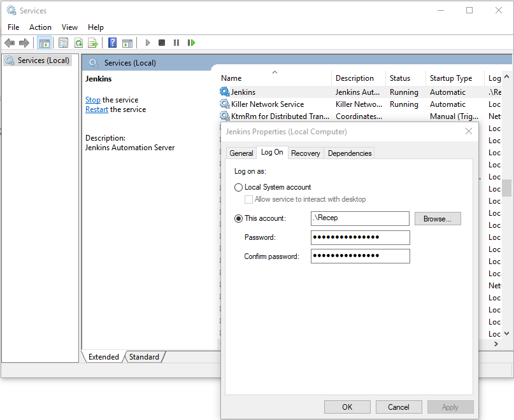The width and height of the screenshot is (514, 420).
Task: Select the Local System account radio button
Action: [239, 187]
